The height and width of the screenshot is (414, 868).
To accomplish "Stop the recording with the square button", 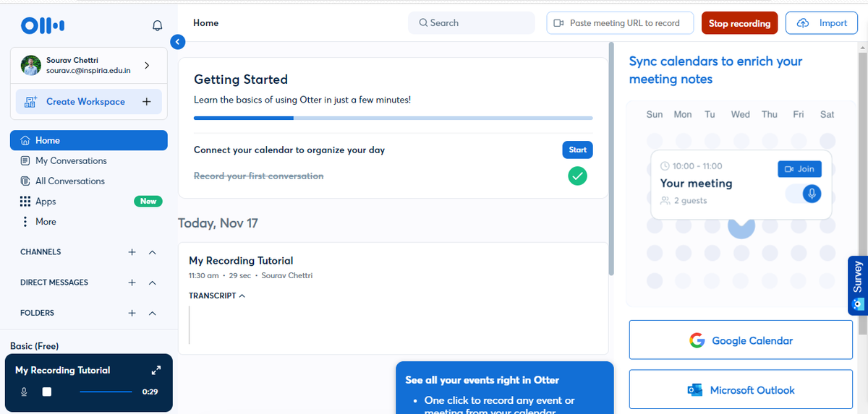I will click(x=47, y=392).
